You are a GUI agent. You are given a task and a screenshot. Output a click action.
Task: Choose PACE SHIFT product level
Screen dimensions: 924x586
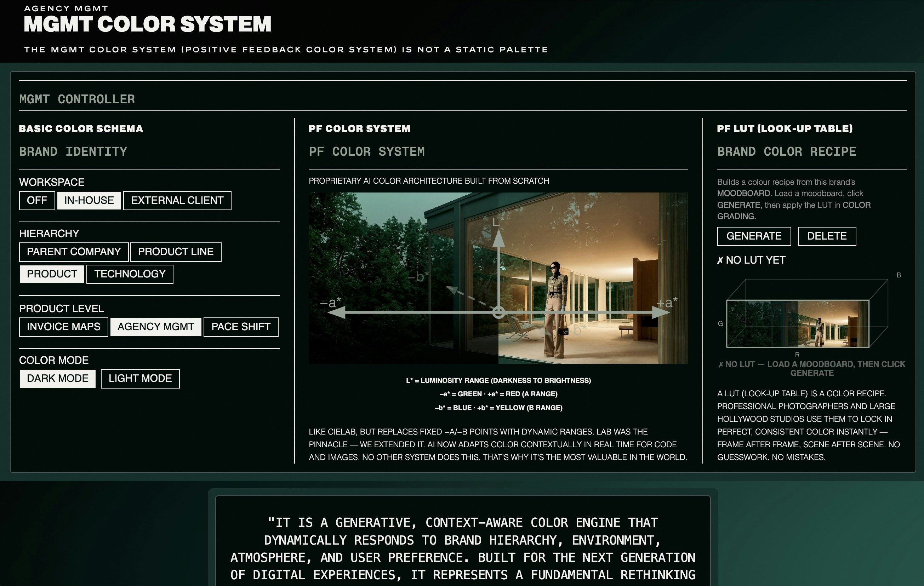coord(241,327)
